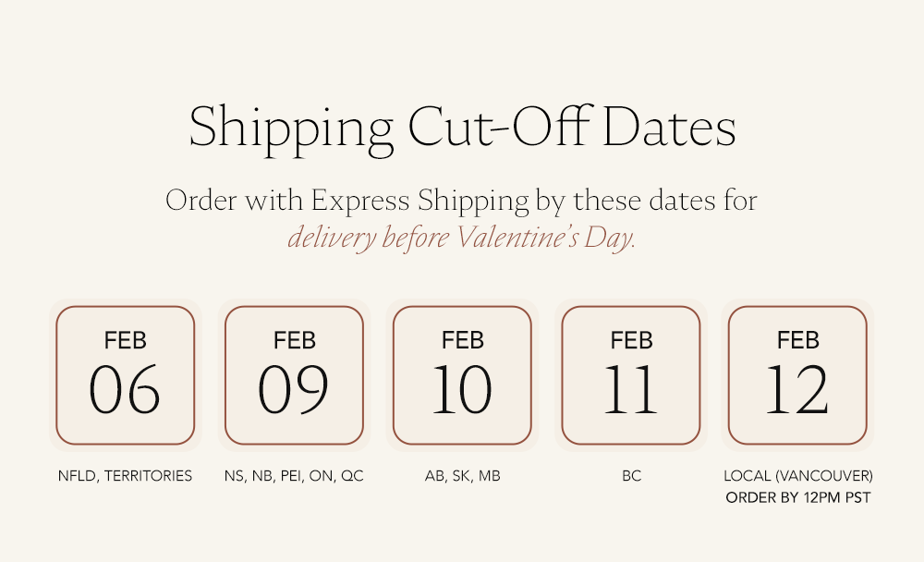This screenshot has width=924, height=562.
Task: Click the large number 09
Action: click(294, 390)
